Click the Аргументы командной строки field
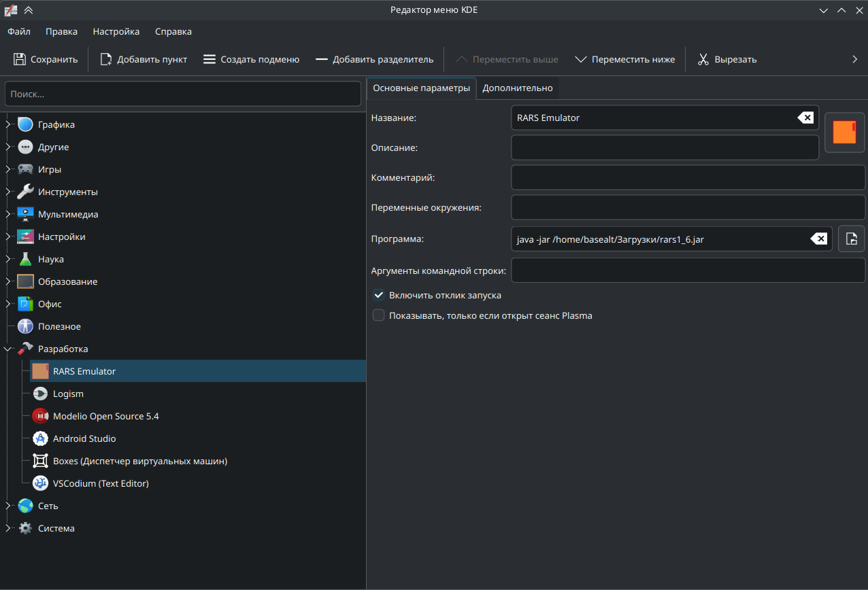 (688, 270)
